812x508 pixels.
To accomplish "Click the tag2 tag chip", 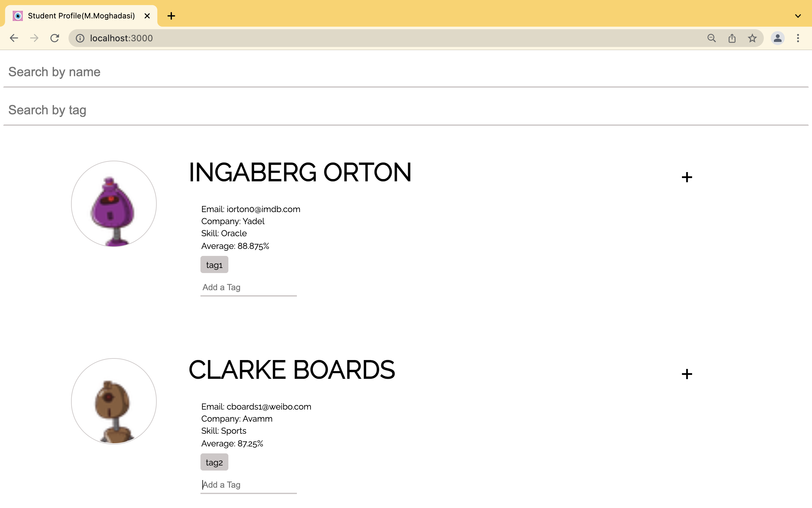I will [214, 462].
